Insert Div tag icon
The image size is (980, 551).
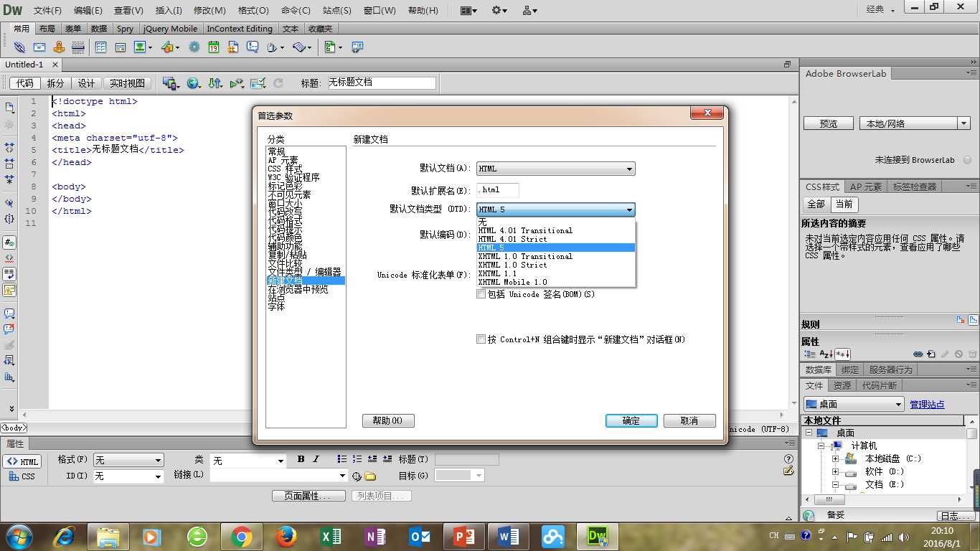point(120,47)
